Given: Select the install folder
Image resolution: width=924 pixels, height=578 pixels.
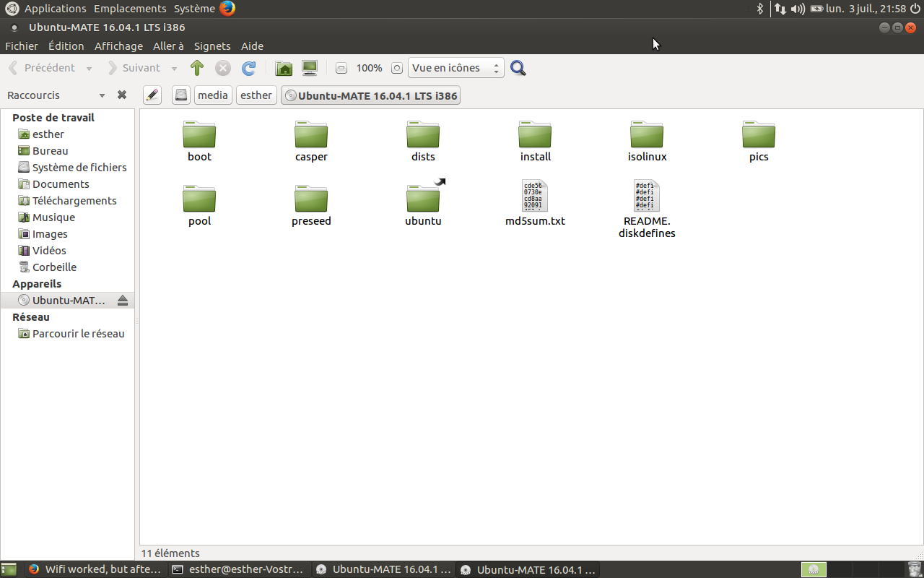Looking at the screenshot, I should [x=535, y=142].
